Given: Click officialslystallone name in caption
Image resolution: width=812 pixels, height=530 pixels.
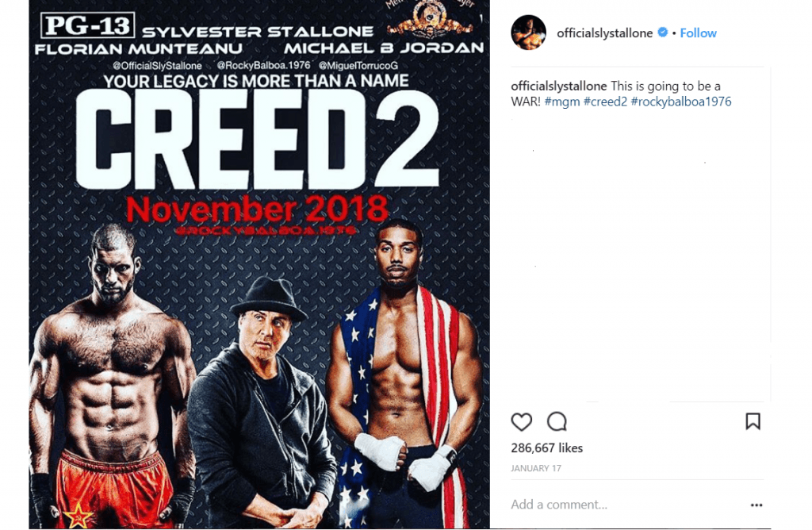Looking at the screenshot, I should pos(559,86).
